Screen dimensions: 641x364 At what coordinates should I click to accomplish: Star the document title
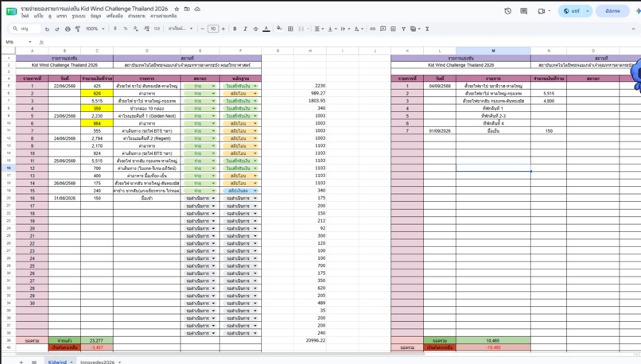coord(177,9)
